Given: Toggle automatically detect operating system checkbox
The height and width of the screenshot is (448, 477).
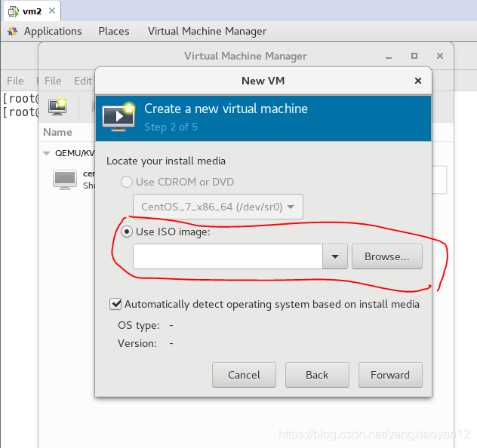Looking at the screenshot, I should coord(115,304).
